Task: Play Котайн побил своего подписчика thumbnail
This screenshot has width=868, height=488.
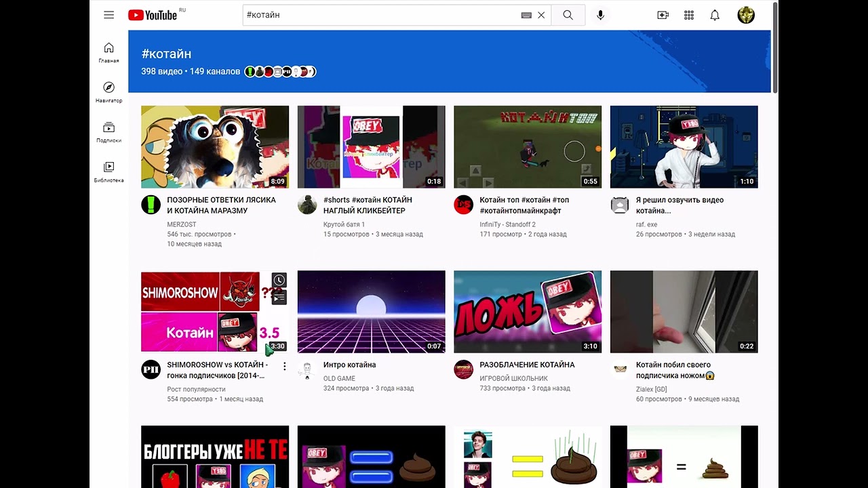Action: coord(684,312)
